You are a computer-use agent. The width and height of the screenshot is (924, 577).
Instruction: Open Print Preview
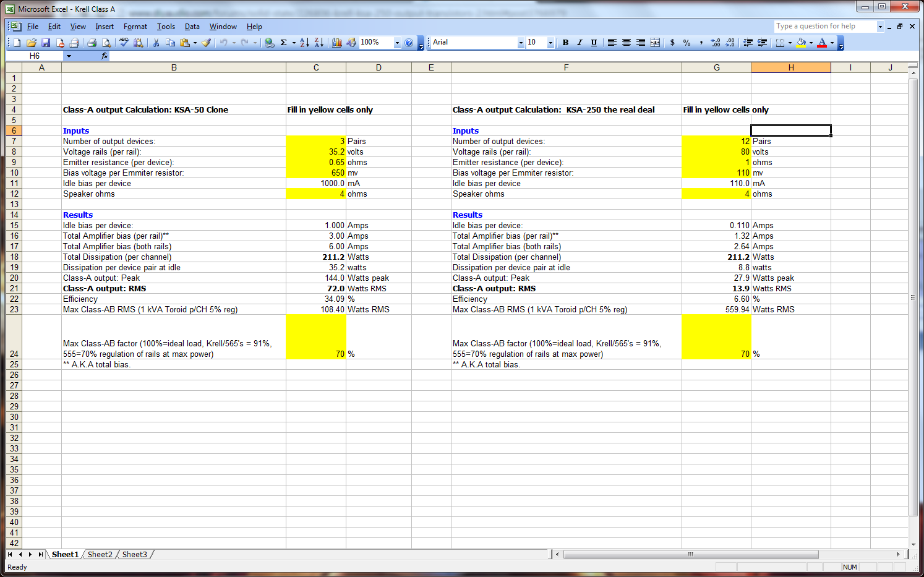[x=106, y=43]
